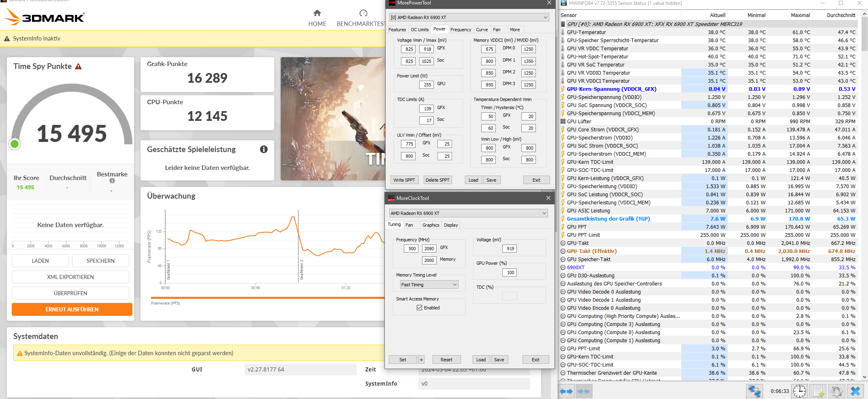Select the Gesamtleistung der Grafik (TGP) row
This screenshot has width=868, height=399.
[708, 219]
